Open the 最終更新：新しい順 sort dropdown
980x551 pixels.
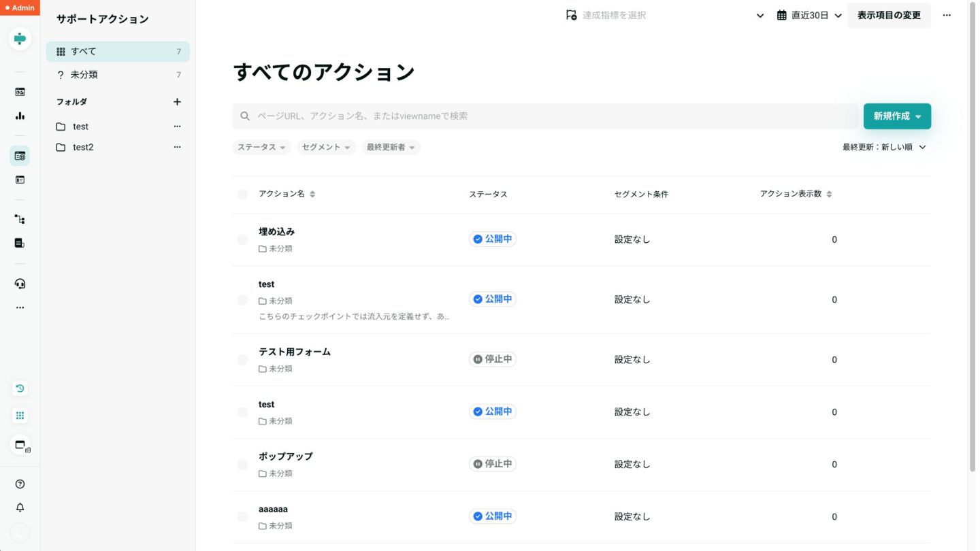tap(884, 147)
